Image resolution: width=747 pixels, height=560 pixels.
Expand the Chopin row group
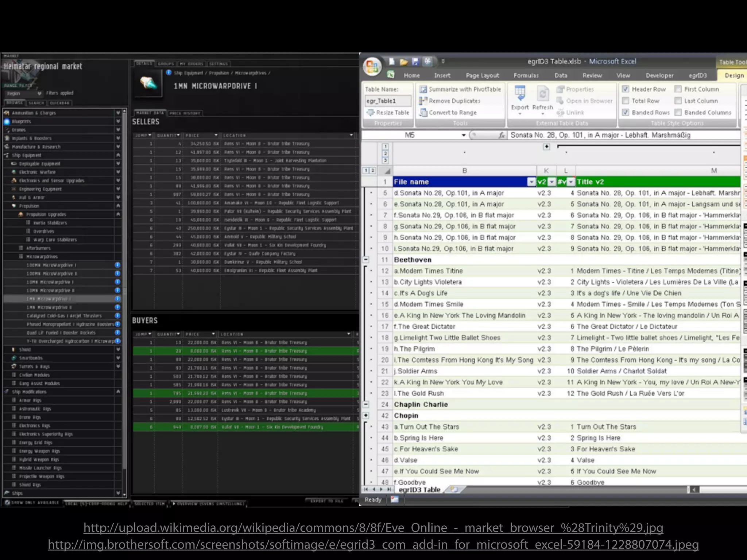366,415
